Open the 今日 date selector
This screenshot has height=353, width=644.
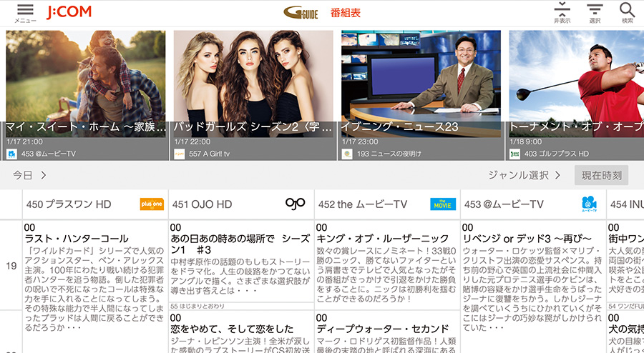(29, 176)
